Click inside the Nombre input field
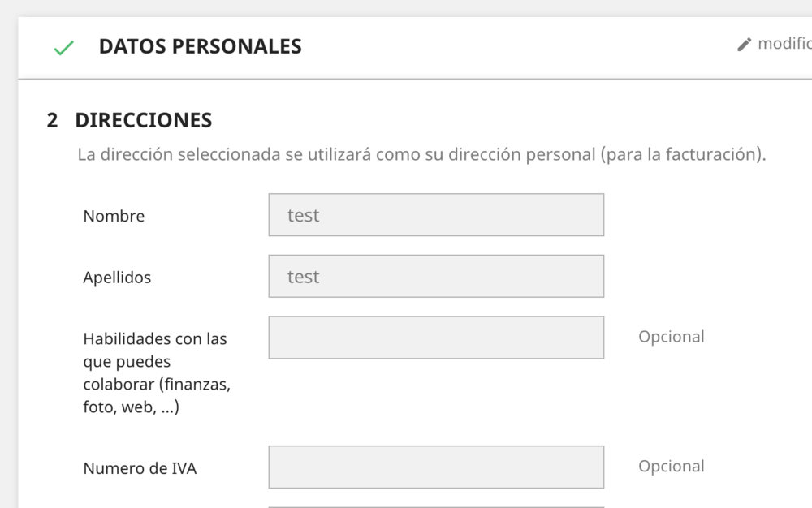The image size is (812, 508). tap(436, 214)
